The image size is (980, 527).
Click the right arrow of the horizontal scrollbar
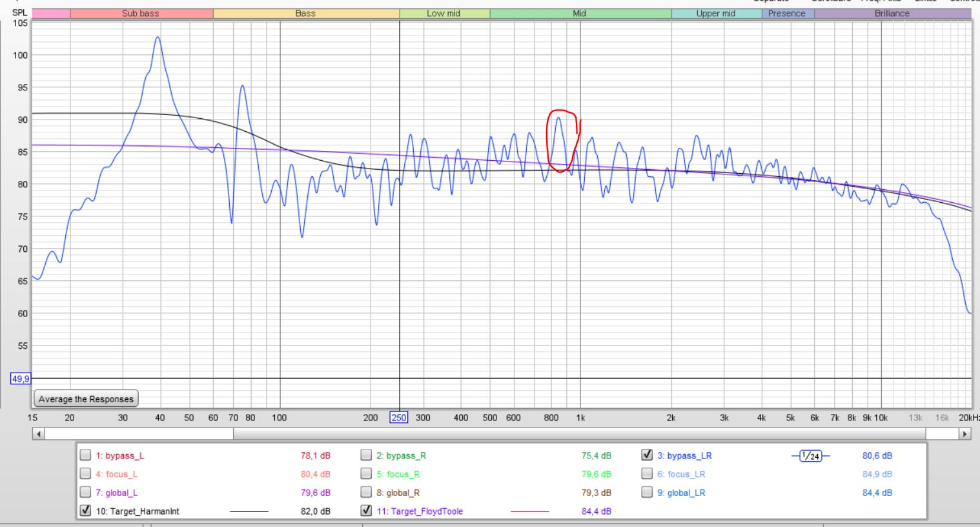965,434
